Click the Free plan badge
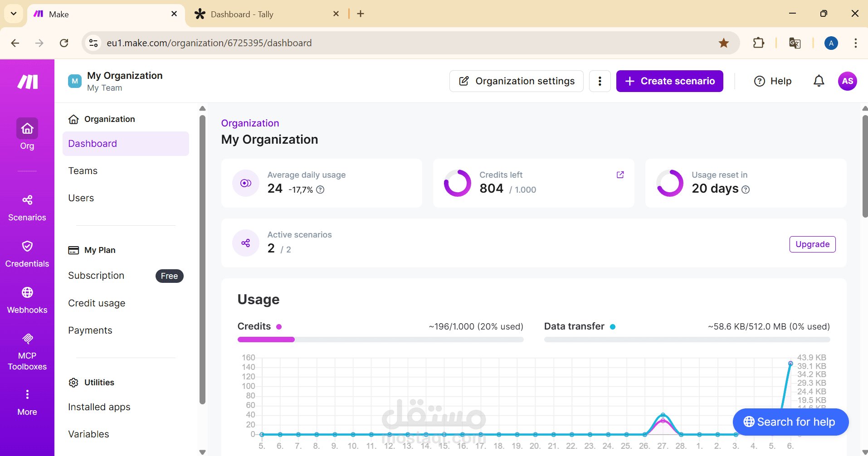This screenshot has height=456, width=868. tap(170, 276)
